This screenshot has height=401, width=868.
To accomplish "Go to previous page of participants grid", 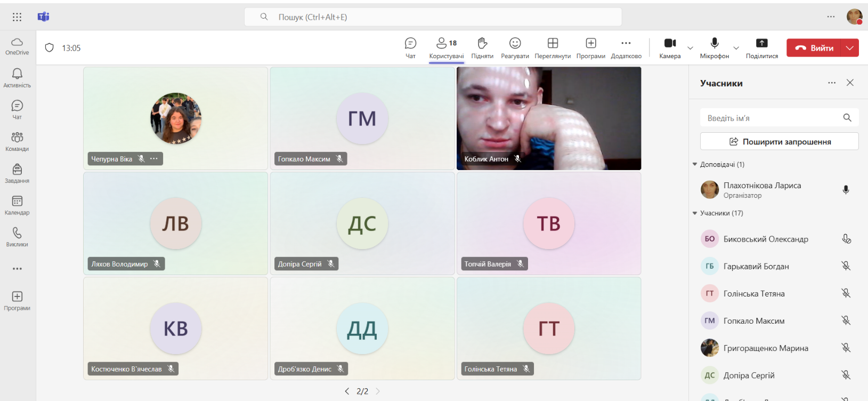I will pyautogui.click(x=347, y=391).
